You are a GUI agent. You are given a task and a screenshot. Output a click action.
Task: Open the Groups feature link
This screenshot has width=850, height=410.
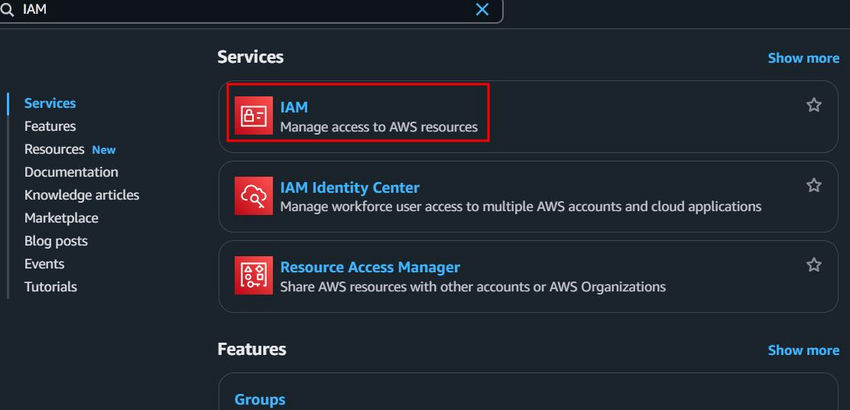click(x=260, y=399)
